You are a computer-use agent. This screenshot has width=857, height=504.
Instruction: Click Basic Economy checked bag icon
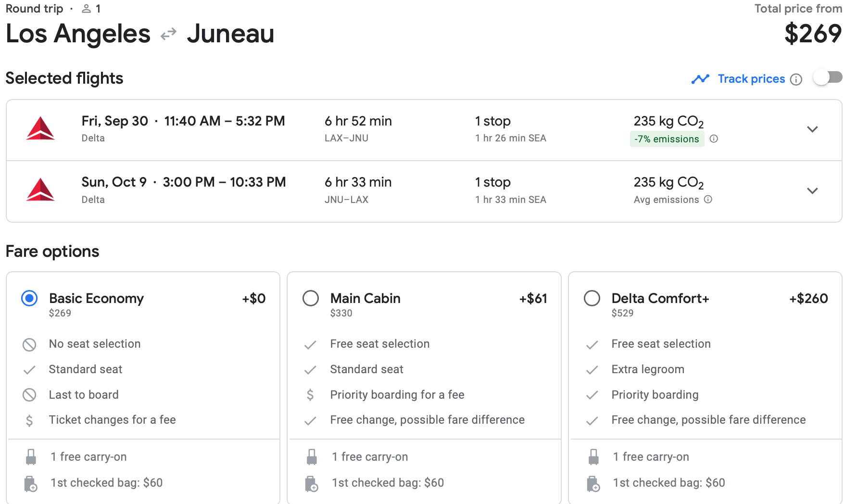(30, 483)
